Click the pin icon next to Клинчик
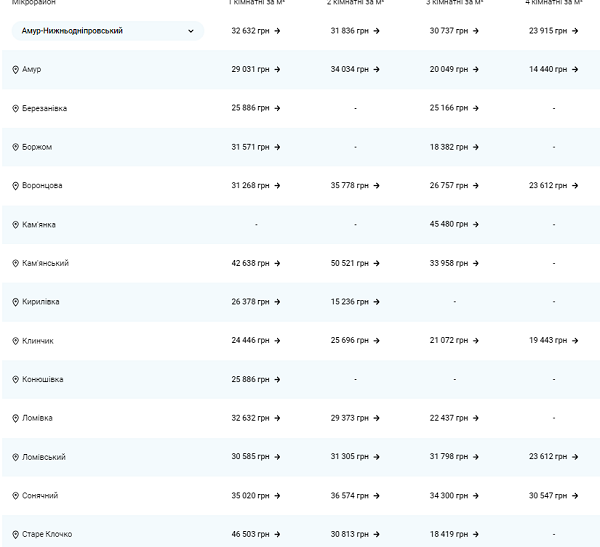The image size is (600, 547). [x=15, y=341]
